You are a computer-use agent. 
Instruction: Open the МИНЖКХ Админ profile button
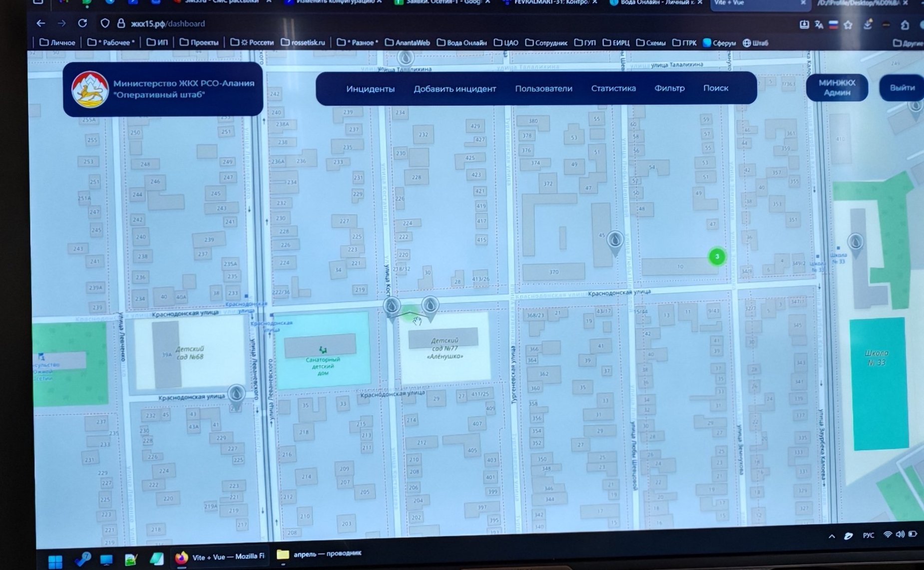coord(837,88)
